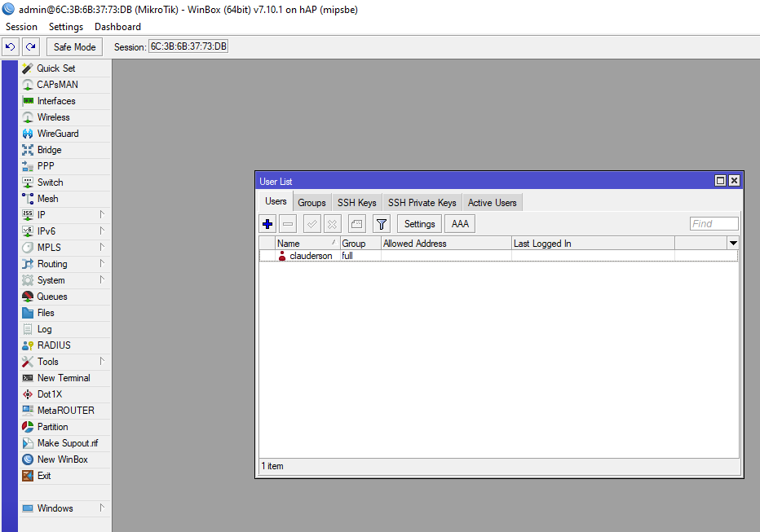Screen dimensions: 760x532
Task: Open WireGuard from the sidebar
Action: [57, 134]
